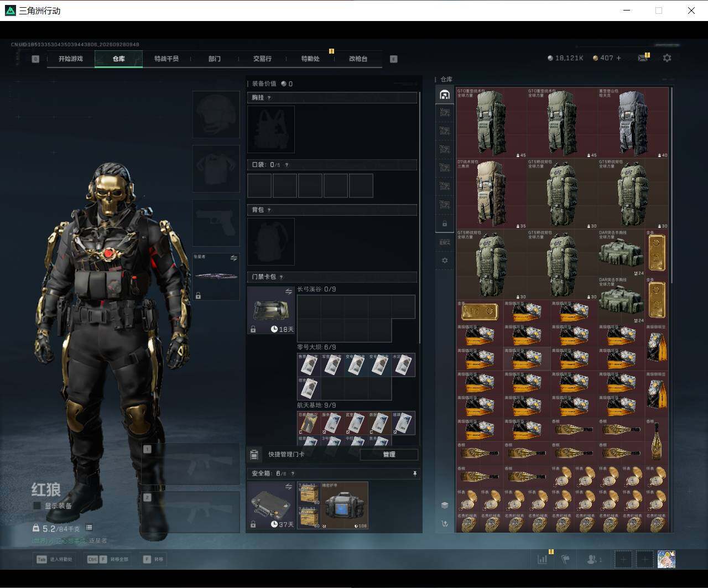Show help for 门禁卡包 section
708x588 pixels.
tap(281, 277)
